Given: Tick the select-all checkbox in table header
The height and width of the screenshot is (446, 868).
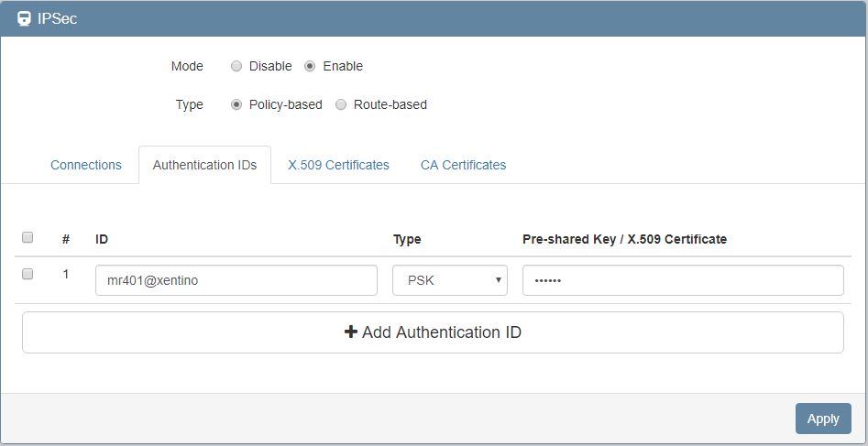Looking at the screenshot, I should [x=27, y=237].
